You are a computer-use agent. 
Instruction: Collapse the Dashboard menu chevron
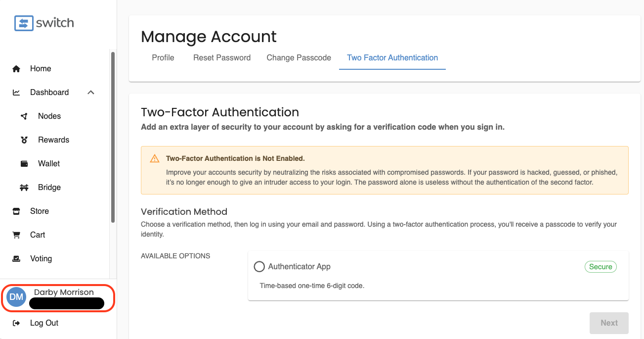tap(91, 93)
